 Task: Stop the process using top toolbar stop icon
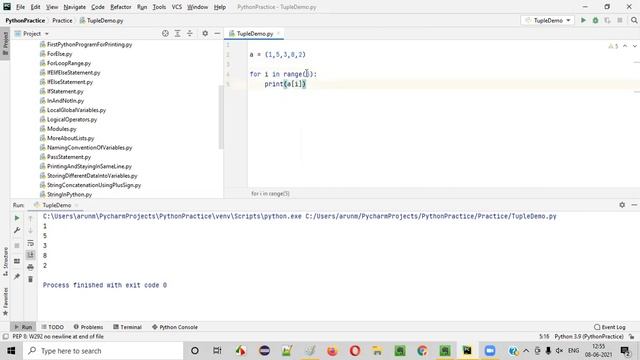pos(620,20)
